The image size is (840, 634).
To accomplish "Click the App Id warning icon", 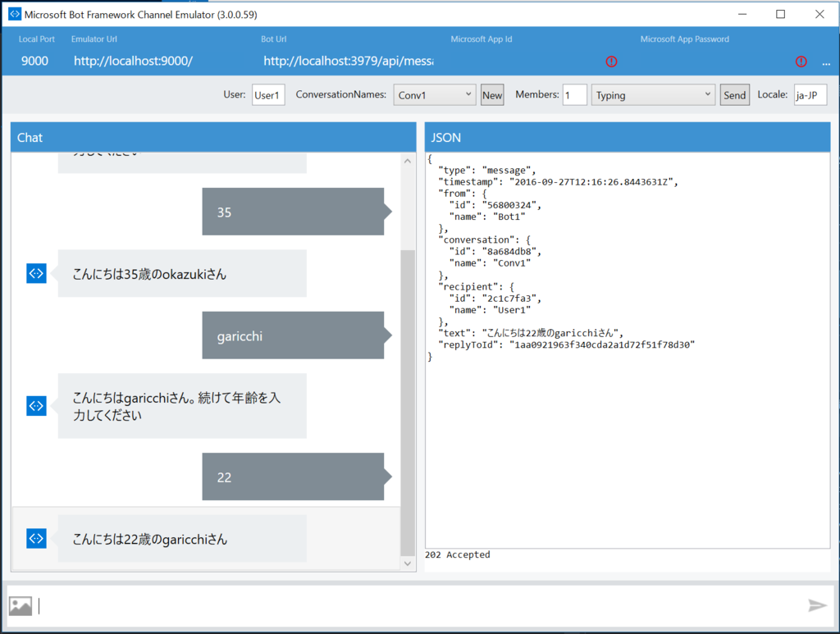I will (611, 62).
